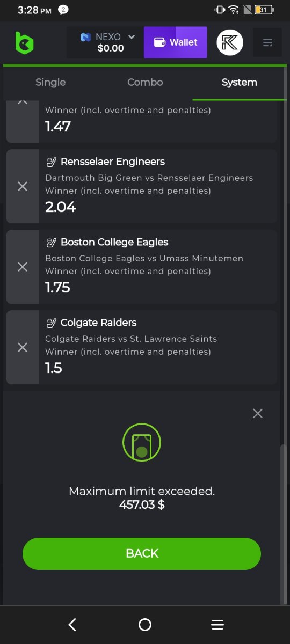Click the hockey icon beside Colgate Raiders
The height and width of the screenshot is (644, 290).
[51, 323]
